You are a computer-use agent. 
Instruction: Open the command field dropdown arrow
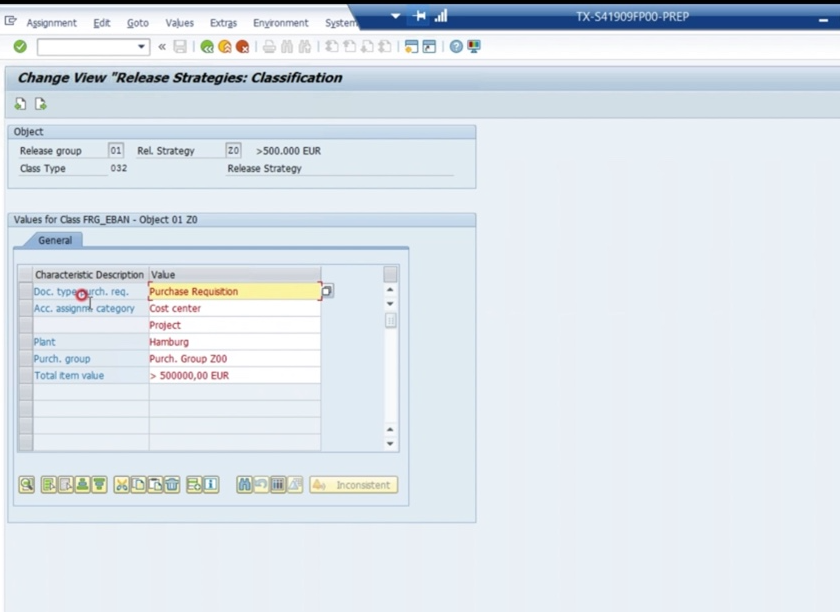[x=141, y=47]
